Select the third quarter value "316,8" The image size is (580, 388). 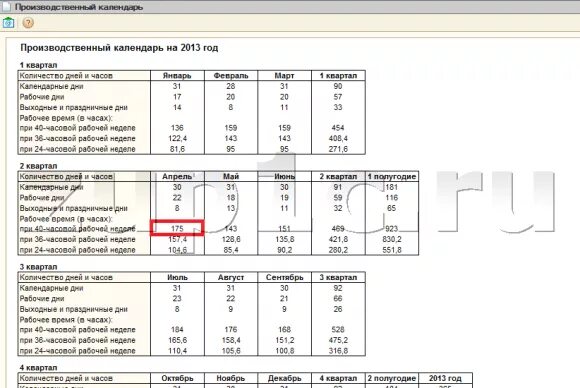[338, 351]
